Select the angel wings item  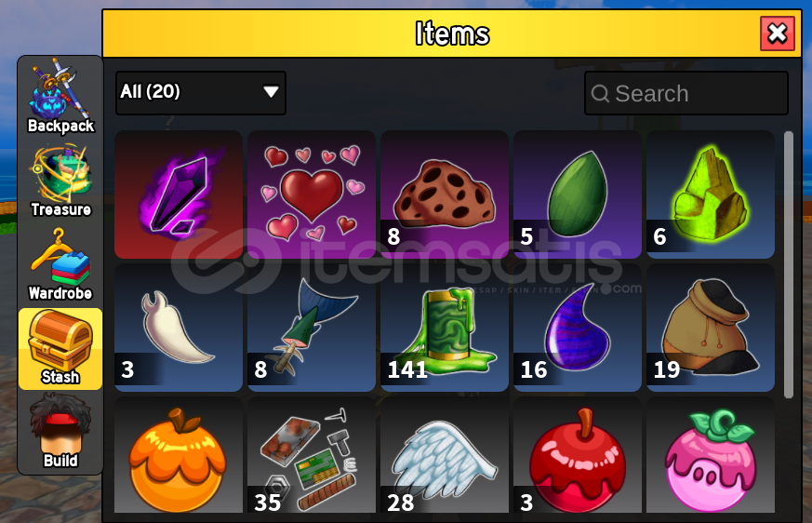[445, 455]
